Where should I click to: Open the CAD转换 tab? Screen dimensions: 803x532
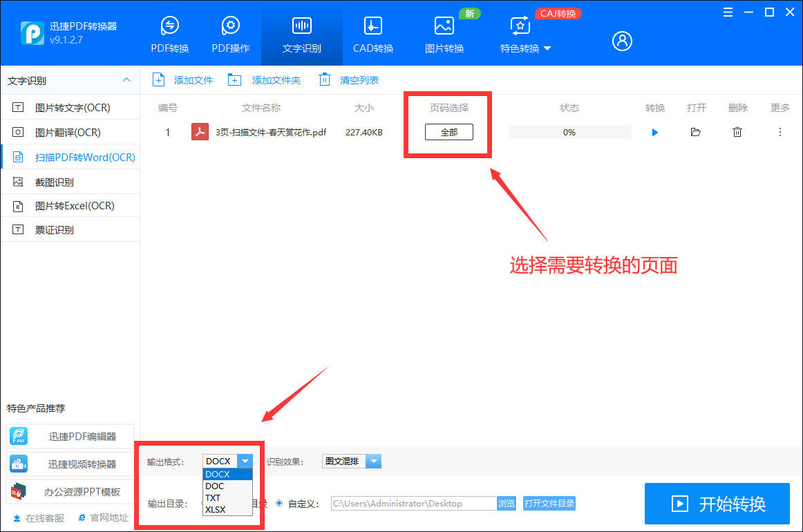[x=373, y=35]
